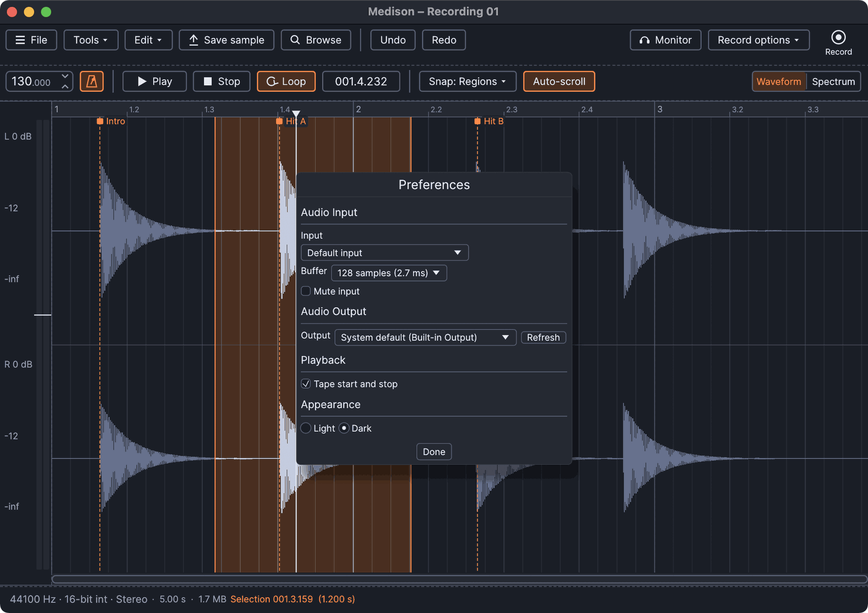Open Output System default dropdown

425,337
